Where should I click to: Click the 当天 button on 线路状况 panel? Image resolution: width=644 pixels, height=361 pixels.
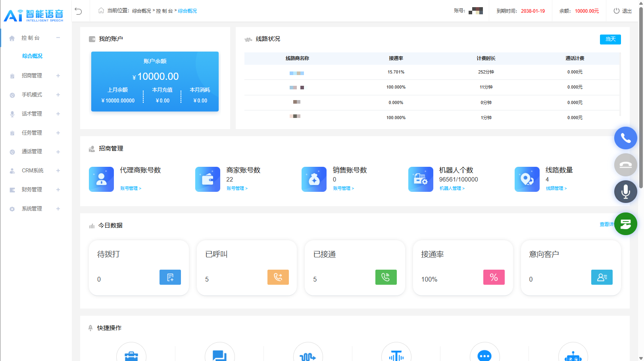tap(610, 39)
